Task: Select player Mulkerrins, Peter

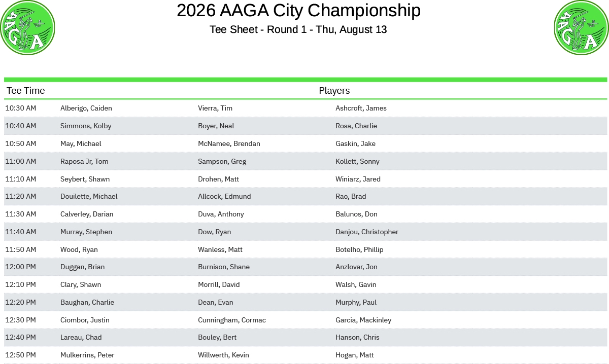Action: click(x=87, y=355)
